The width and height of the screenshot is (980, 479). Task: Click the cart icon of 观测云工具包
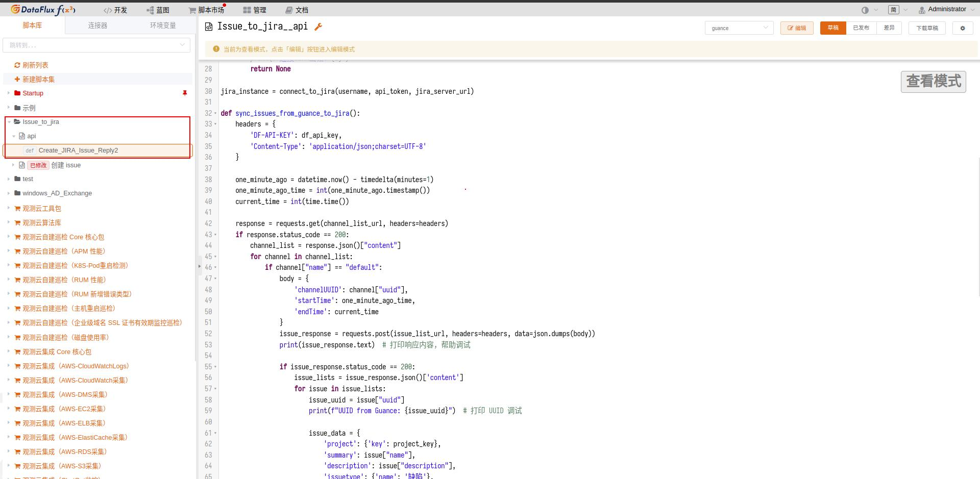(17, 209)
